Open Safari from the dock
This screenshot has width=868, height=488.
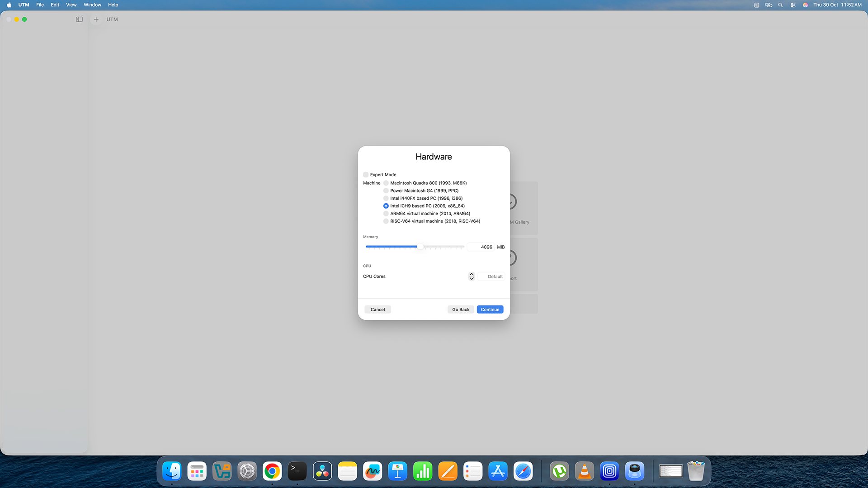coord(523,471)
